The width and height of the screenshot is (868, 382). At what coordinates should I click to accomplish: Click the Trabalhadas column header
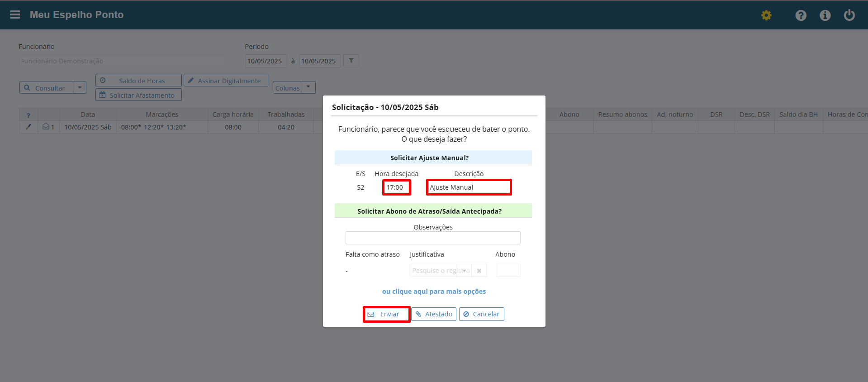286,115
